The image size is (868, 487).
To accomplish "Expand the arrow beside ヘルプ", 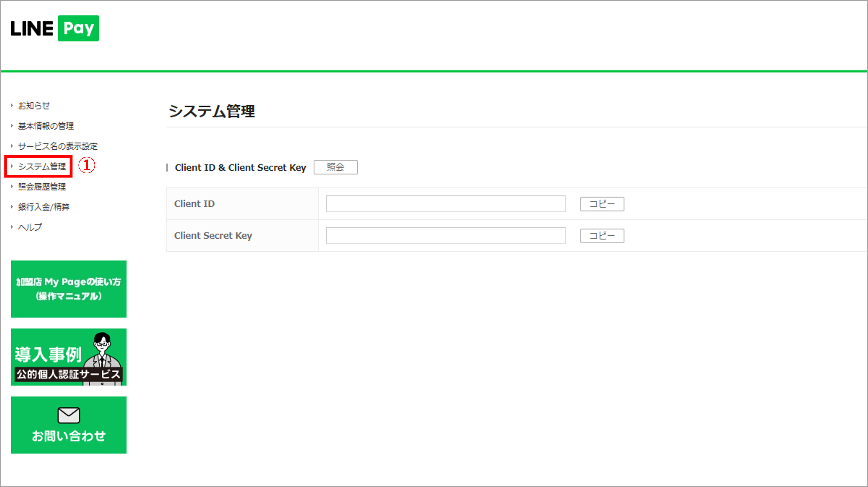I will pos(12,227).
